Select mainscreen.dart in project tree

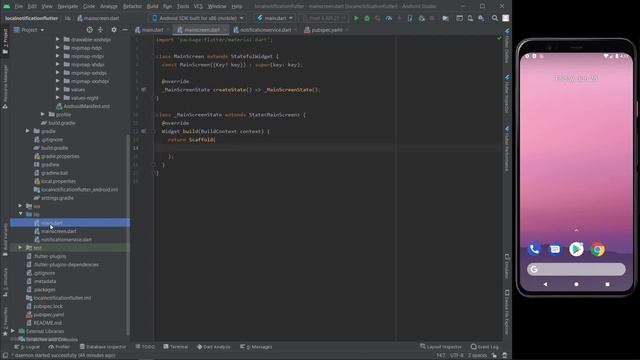(x=58, y=231)
